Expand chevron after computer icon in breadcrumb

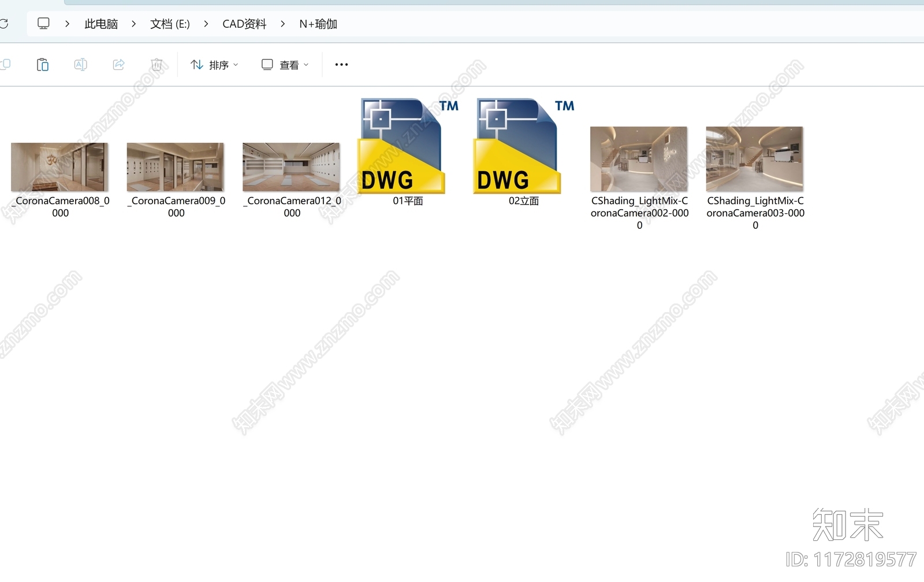pos(68,24)
